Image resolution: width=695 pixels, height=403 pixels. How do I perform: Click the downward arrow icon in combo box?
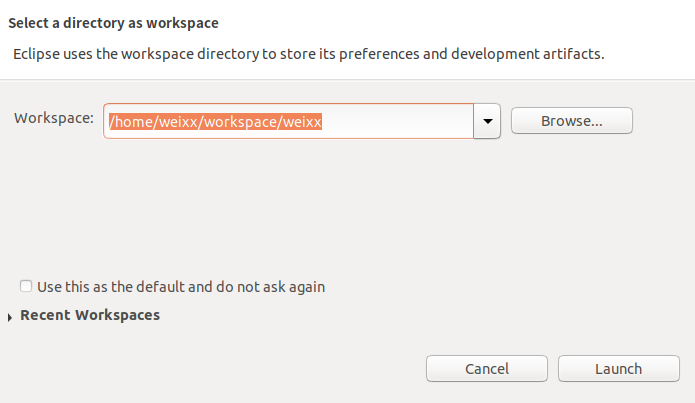(x=487, y=121)
